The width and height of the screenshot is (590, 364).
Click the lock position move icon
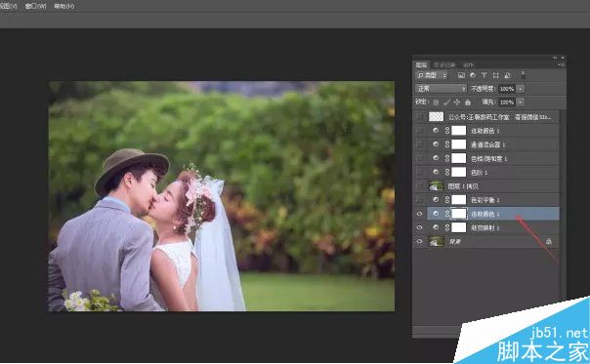[x=457, y=102]
